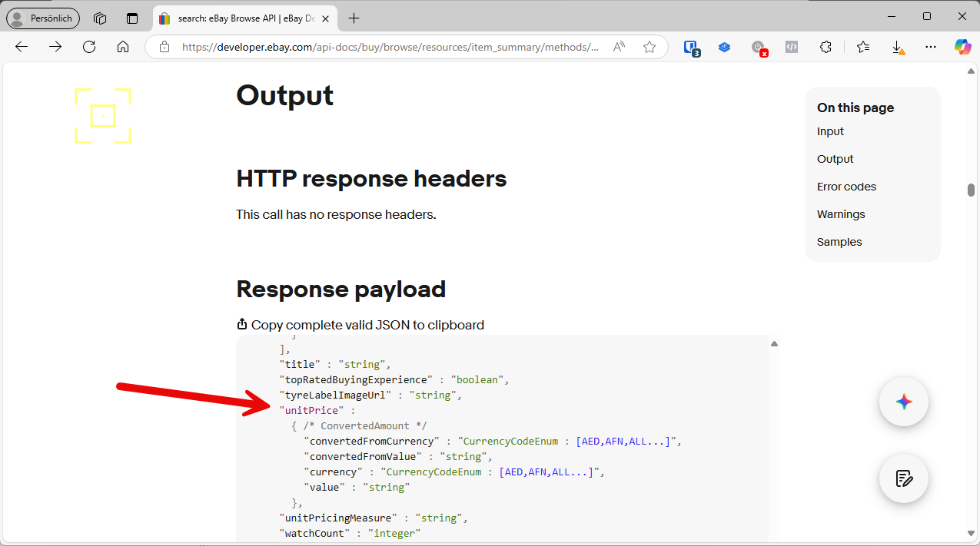Open the Bitwarden extension icon in toolbar
The image size is (980, 546).
pyautogui.click(x=691, y=47)
